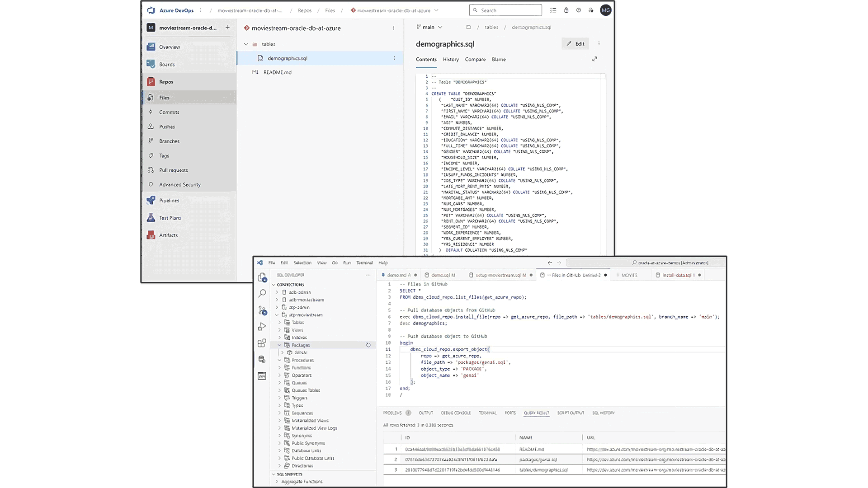The image size is (868, 488).
Task: Open the Extensions view in VS Code
Action: click(262, 343)
